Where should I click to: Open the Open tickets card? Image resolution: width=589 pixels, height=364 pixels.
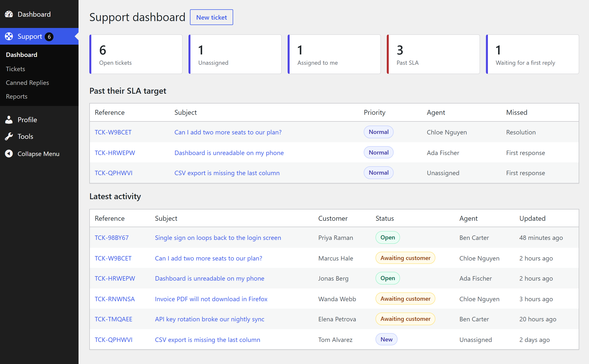click(136, 54)
